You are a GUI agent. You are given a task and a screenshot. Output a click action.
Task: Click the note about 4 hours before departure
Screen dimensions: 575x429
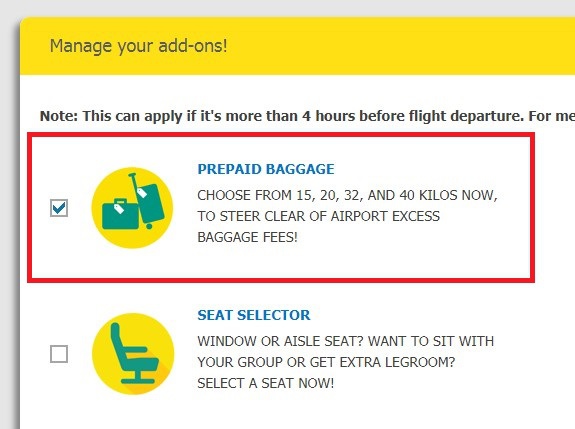click(307, 116)
